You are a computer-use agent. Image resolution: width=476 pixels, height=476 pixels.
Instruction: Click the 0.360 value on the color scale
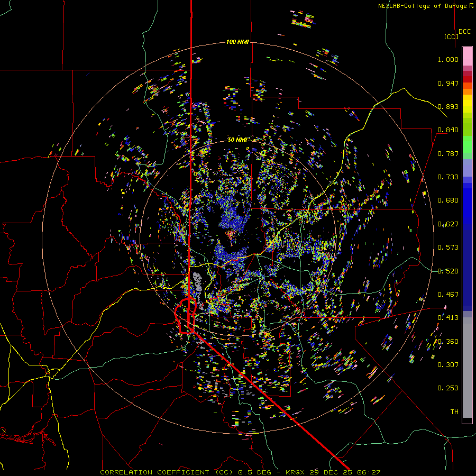point(448,342)
